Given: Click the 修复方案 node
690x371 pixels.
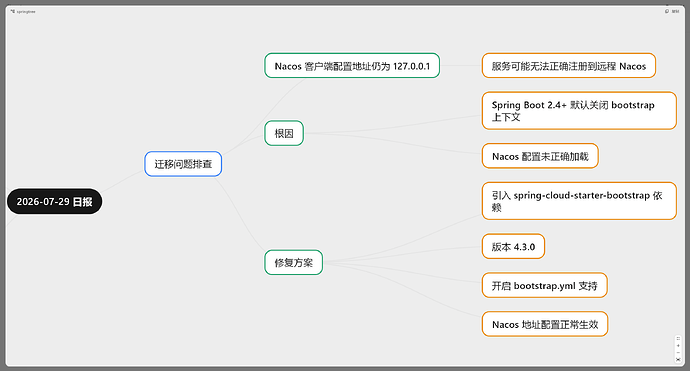Looking at the screenshot, I should coord(294,262).
